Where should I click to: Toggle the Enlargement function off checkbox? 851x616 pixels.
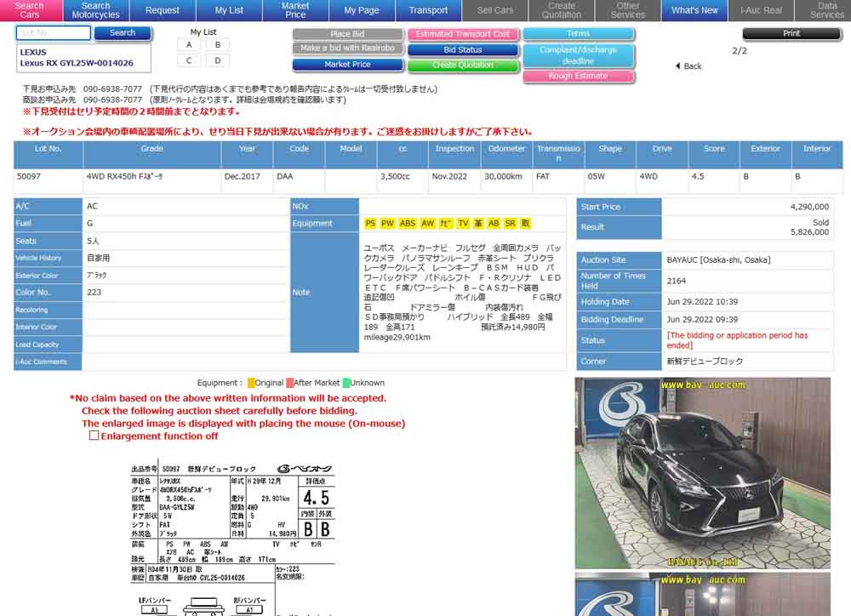coord(94,436)
